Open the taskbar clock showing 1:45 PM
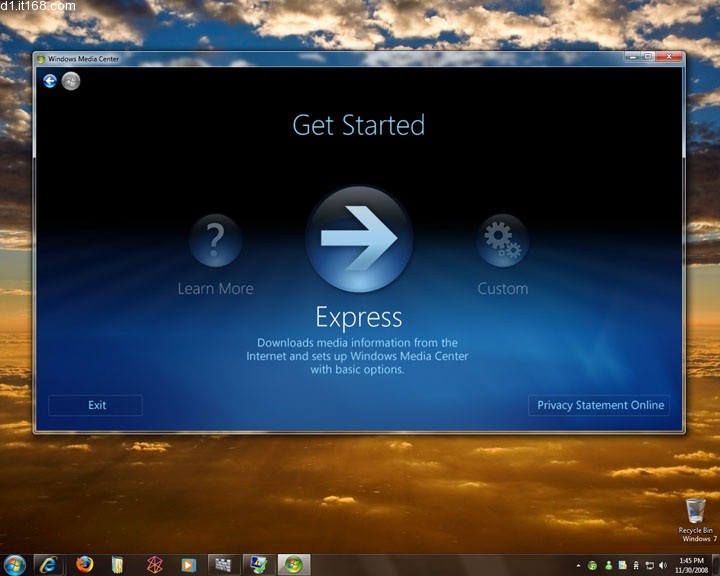The width and height of the screenshot is (720, 576). click(x=691, y=565)
